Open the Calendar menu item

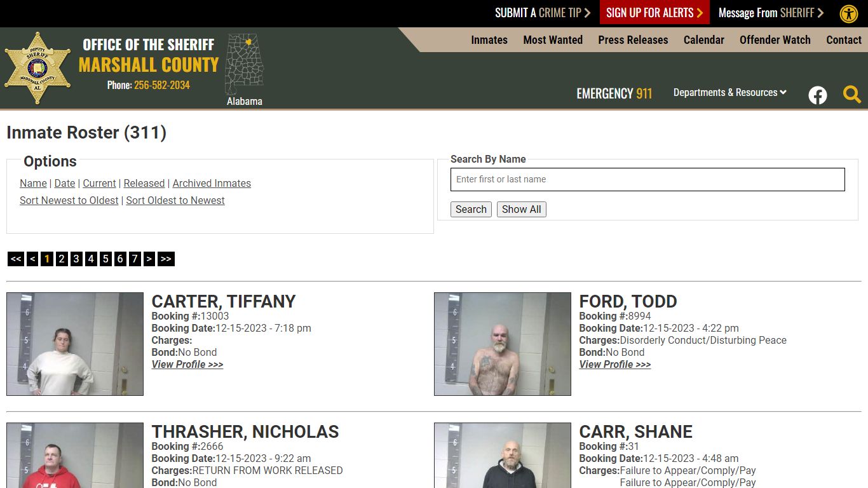(x=703, y=39)
